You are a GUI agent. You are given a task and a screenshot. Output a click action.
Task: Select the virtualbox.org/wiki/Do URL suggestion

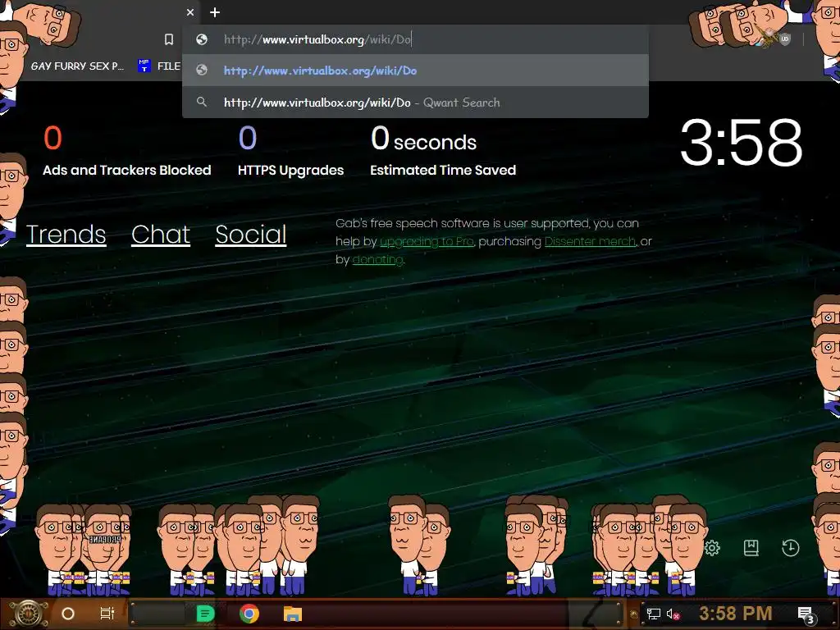(x=415, y=71)
